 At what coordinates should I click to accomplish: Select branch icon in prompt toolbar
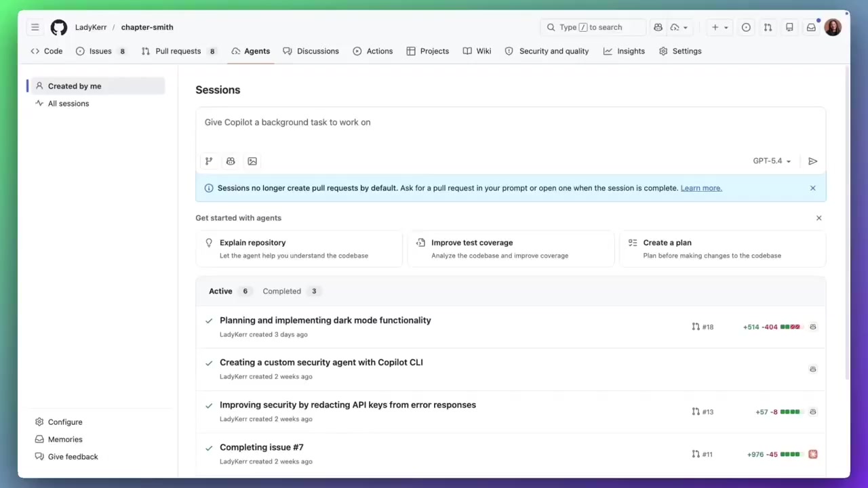(x=209, y=161)
